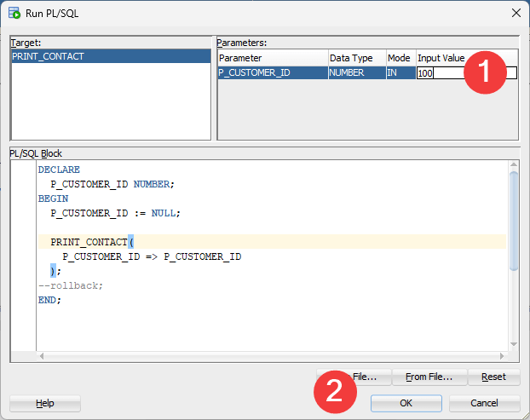The width and height of the screenshot is (530, 420).
Task: Click the vertical scrollbar thumb in PL/SQL Block
Action: 514,221
